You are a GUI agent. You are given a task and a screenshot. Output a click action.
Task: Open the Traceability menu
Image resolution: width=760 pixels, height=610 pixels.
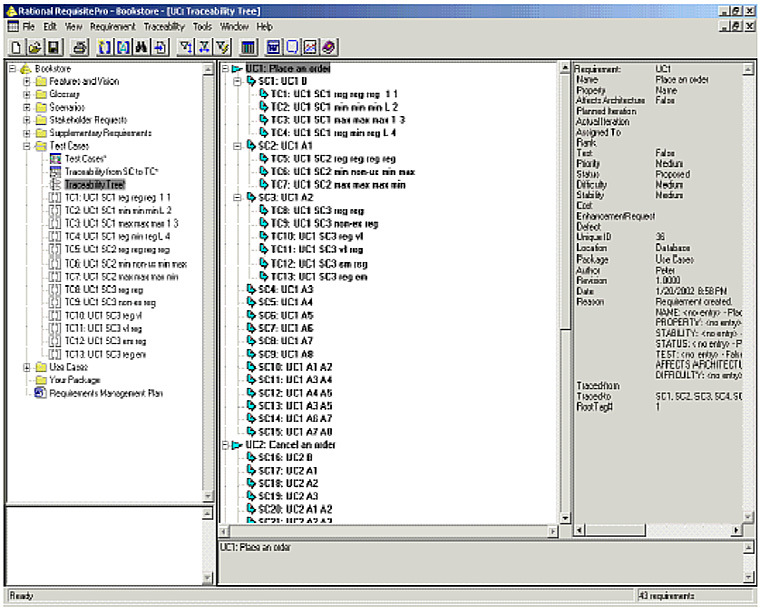pyautogui.click(x=164, y=27)
